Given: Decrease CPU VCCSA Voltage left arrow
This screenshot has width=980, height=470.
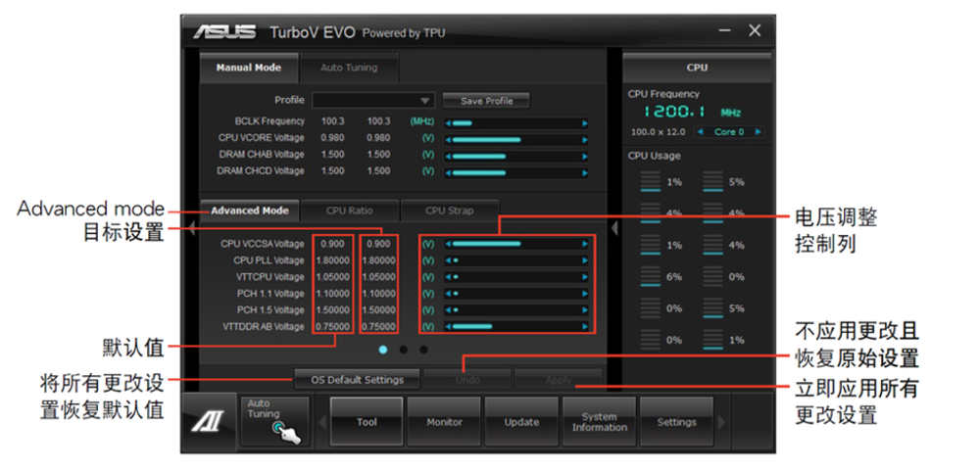Looking at the screenshot, I should [448, 244].
